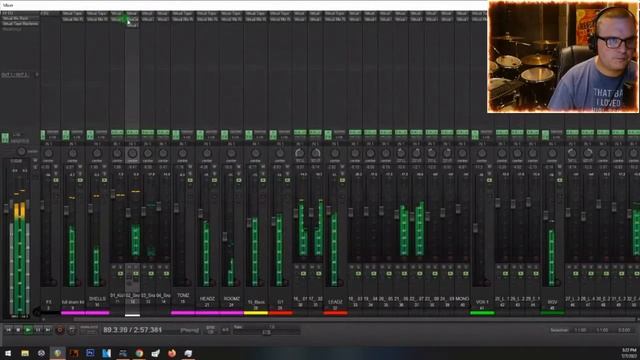Click the pan knob on VOX 1 track
The height and width of the screenshot is (360, 640).
click(x=482, y=153)
